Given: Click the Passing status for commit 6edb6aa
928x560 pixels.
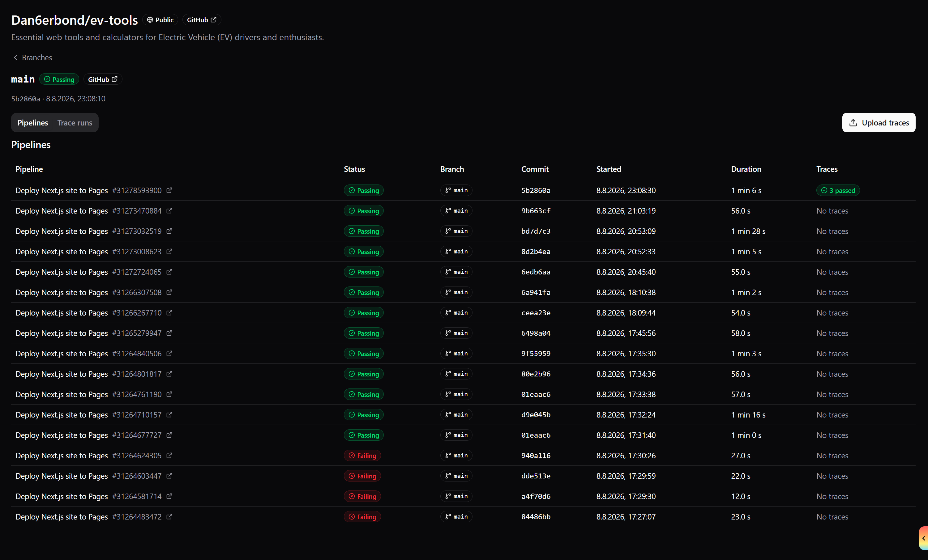Looking at the screenshot, I should [363, 272].
